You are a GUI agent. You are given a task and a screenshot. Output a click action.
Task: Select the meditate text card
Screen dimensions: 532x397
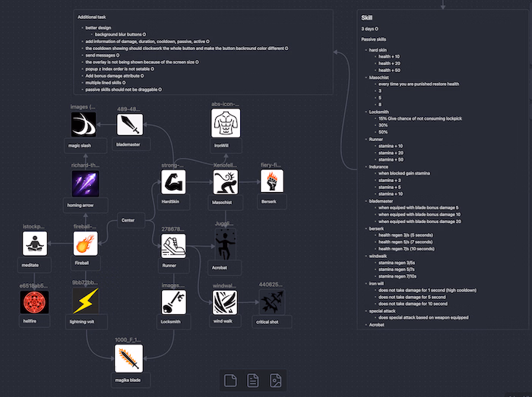[34, 265]
